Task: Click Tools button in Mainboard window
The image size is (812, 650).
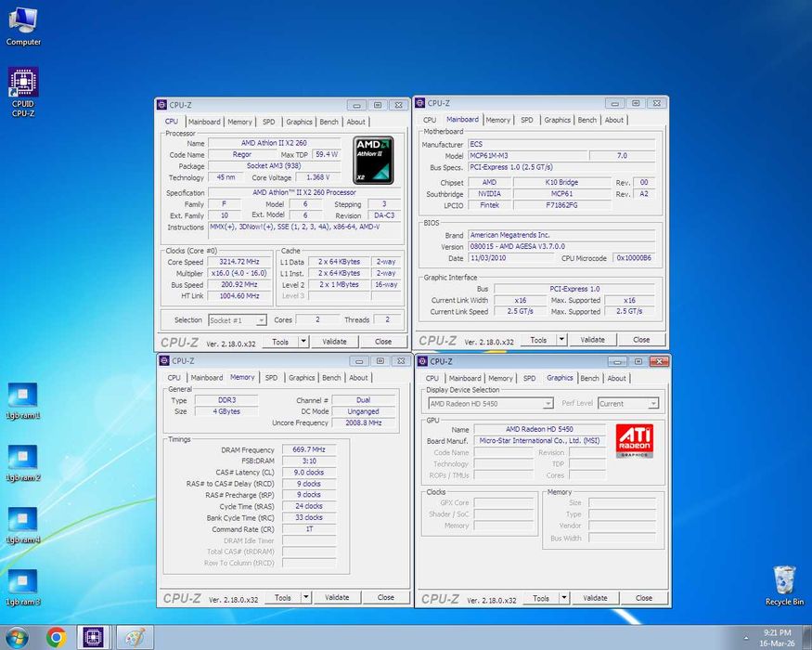Action: [538, 340]
